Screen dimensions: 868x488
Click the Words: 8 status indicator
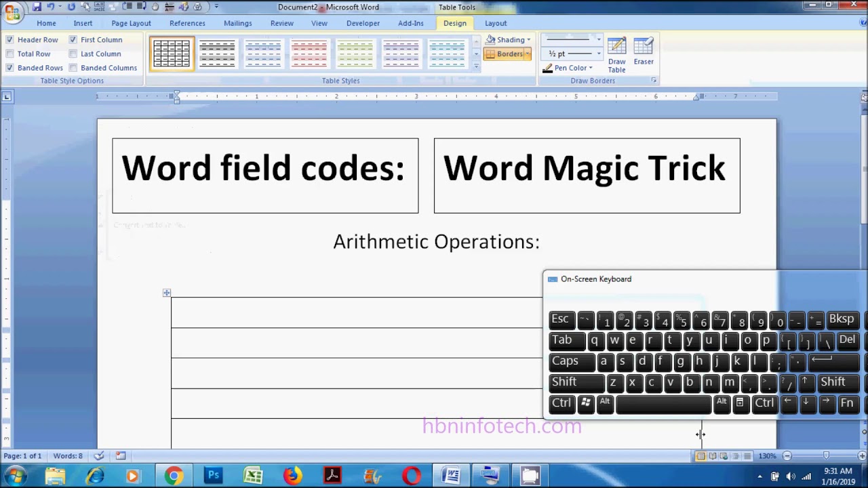[67, 456]
